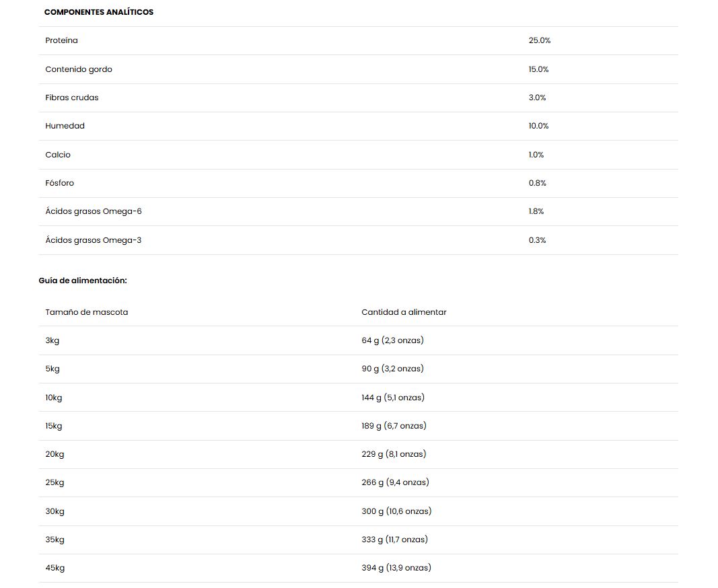
Task: Select Ácidos grasos Omega-6 label
Action: point(94,211)
